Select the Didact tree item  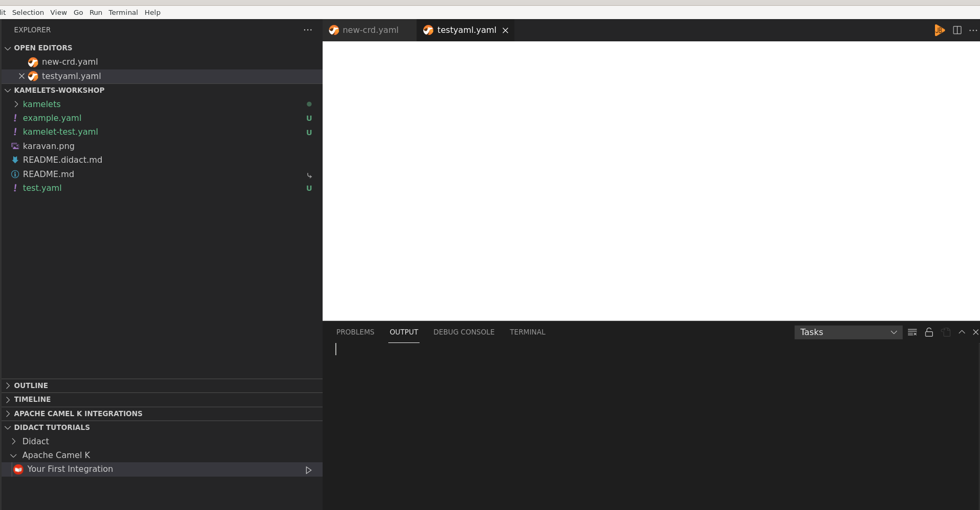pos(35,441)
